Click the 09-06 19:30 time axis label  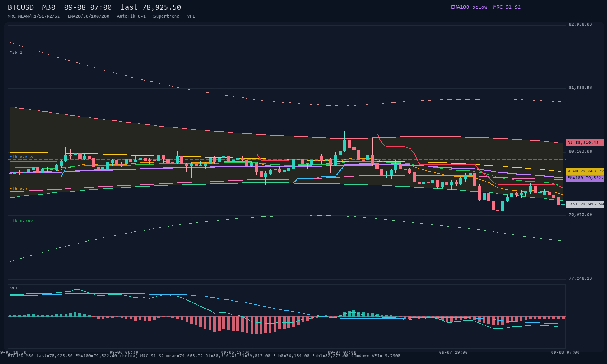point(235,352)
